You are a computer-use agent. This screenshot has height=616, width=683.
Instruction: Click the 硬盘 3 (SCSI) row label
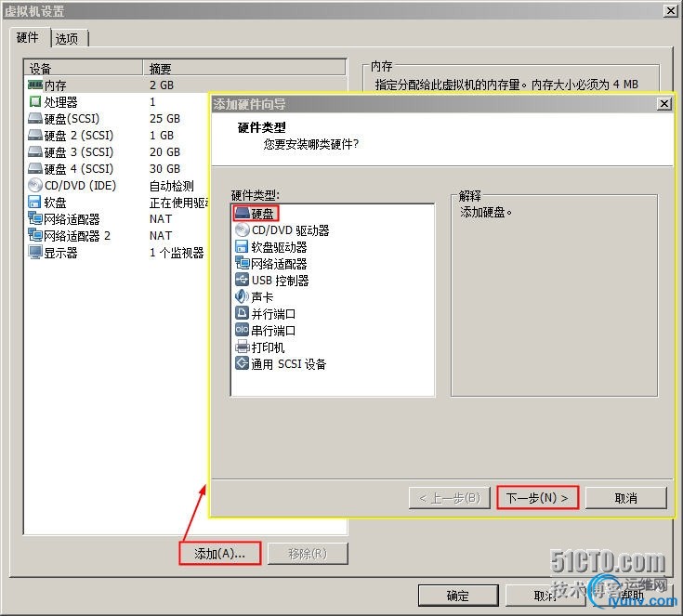79,152
